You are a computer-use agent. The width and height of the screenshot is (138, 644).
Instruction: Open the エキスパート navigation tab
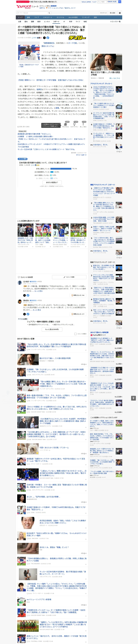coord(48,17)
